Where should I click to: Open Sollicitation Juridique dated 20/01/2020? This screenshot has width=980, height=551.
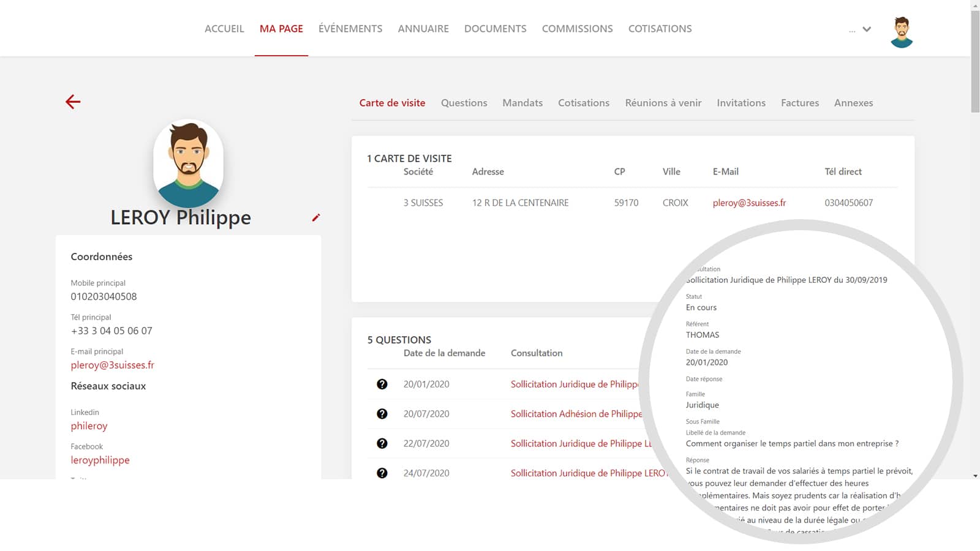(x=575, y=384)
